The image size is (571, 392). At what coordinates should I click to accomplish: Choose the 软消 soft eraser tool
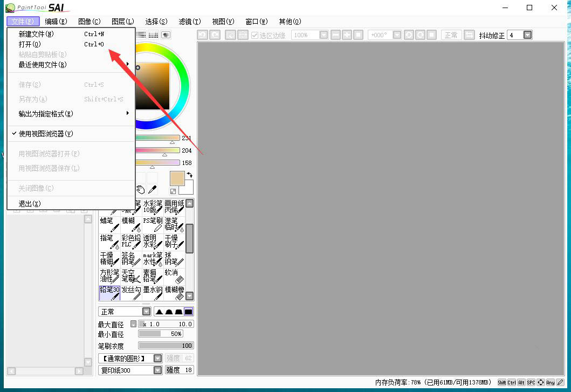[x=174, y=276]
